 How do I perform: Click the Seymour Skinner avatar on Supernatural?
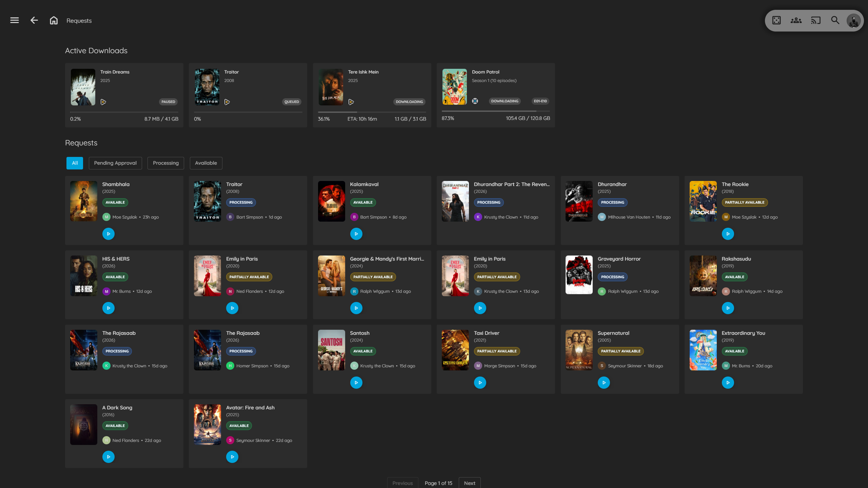pyautogui.click(x=602, y=366)
